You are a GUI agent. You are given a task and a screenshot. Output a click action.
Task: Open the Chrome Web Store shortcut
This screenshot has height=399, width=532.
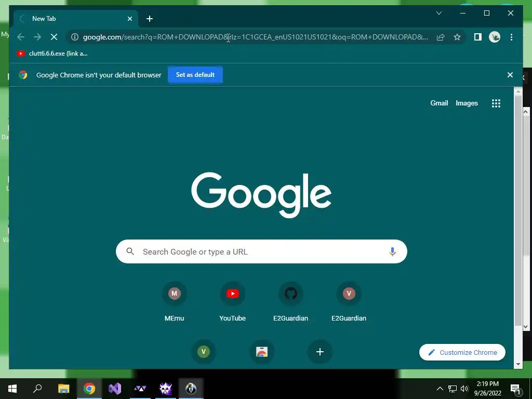[x=262, y=352]
